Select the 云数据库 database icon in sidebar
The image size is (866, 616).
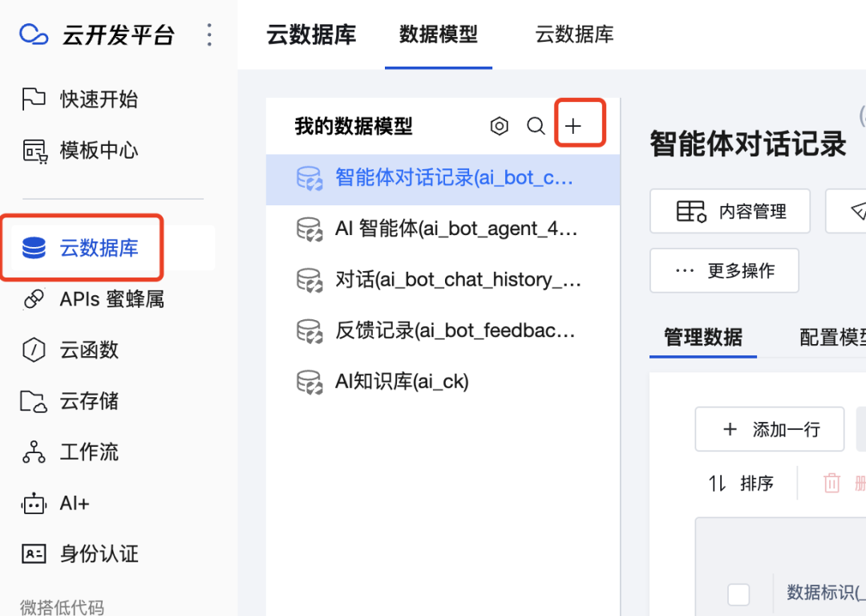[34, 247]
